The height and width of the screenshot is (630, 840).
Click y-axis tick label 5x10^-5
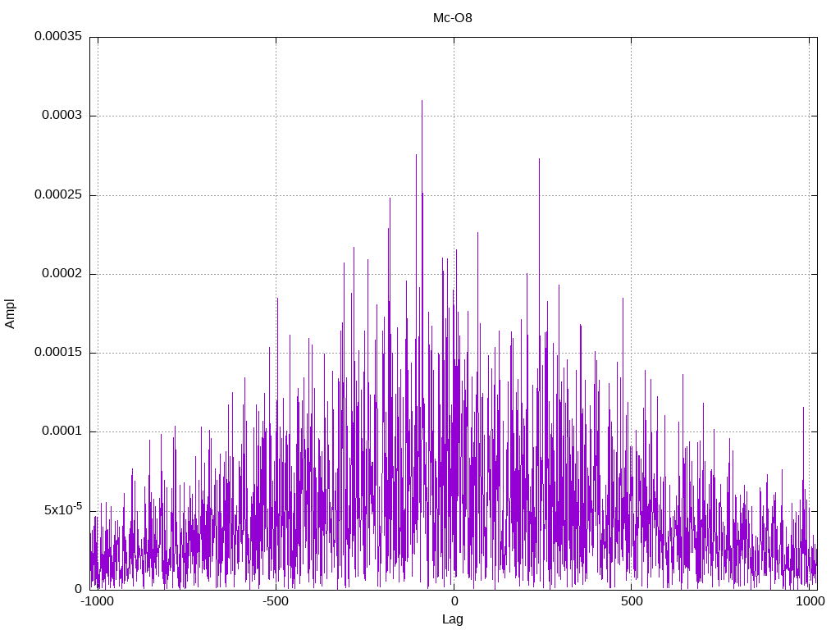(x=63, y=509)
